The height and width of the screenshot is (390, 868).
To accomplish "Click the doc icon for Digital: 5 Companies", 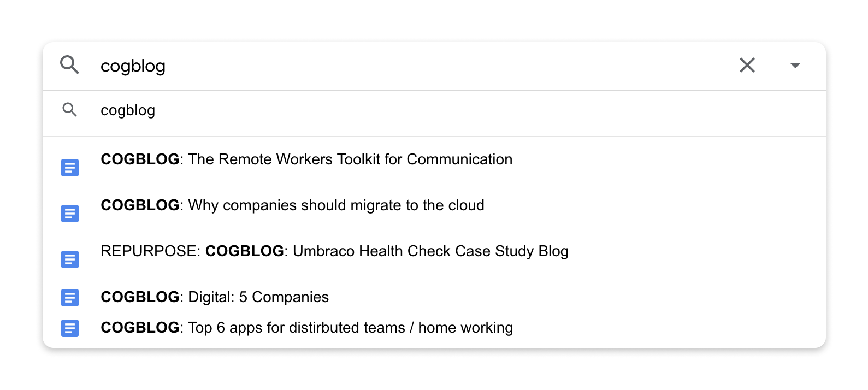I will [x=69, y=298].
